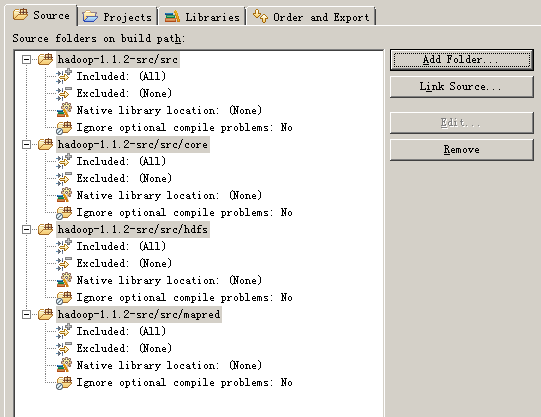Click Included filter icon under src/mapred
The image size is (541, 417).
(x=64, y=331)
